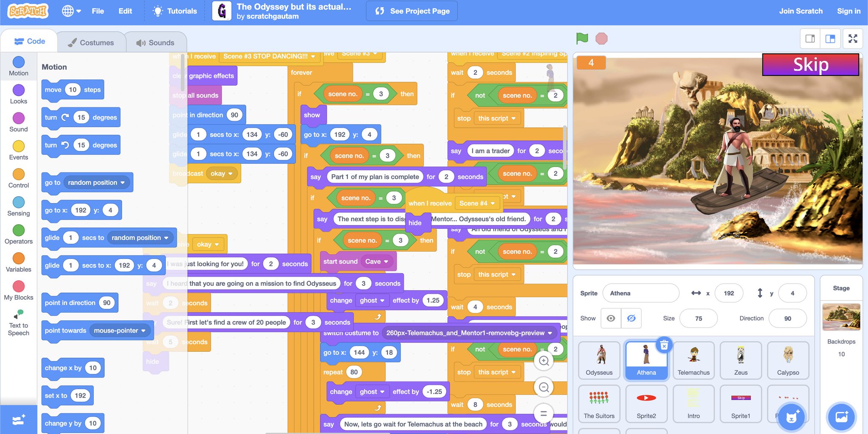Select the Sprite1 skip sprite
Screen dimensions: 868x434
click(x=740, y=403)
